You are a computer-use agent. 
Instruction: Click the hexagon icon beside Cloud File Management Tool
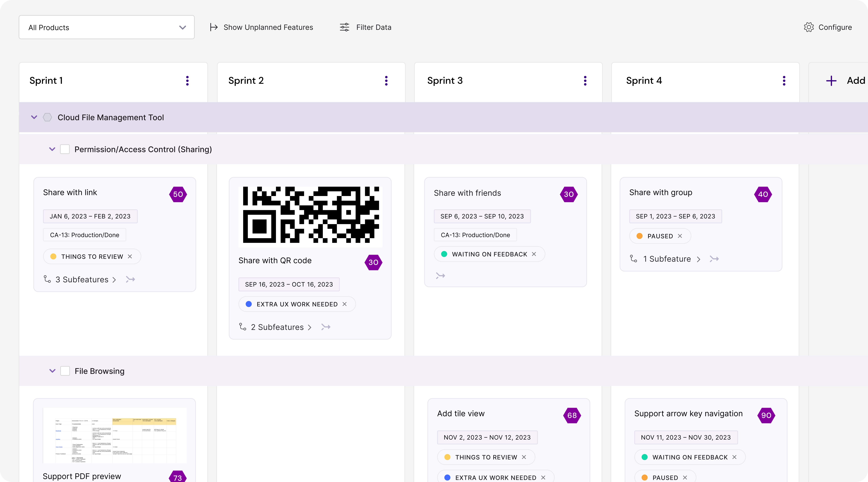click(47, 117)
